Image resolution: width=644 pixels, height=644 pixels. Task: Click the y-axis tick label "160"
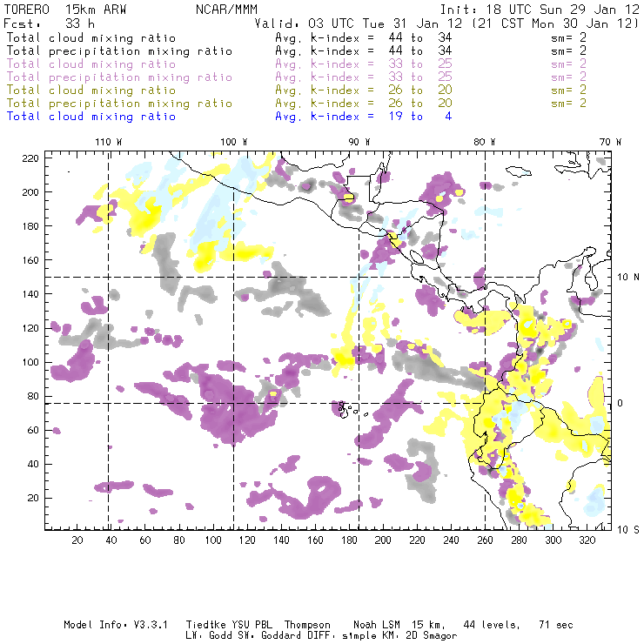(x=30, y=260)
